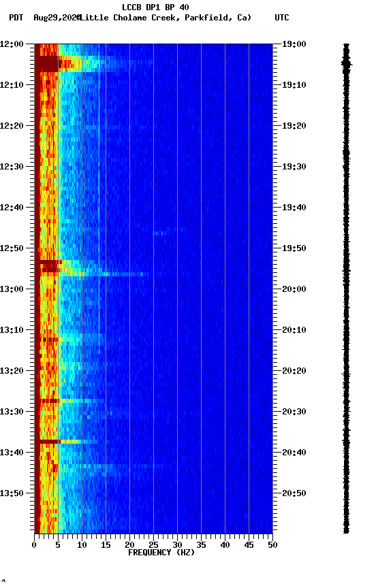Click the 'Little Cholame Creek, Parkfield, Ca' text
376x588 pixels.
click(165, 18)
